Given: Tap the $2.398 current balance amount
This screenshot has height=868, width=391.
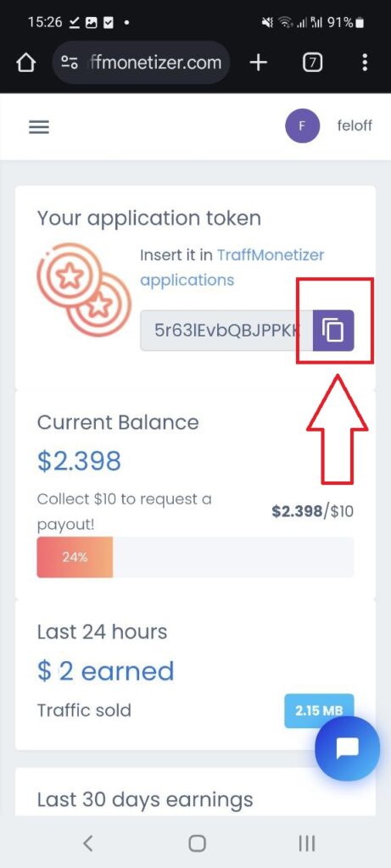Looking at the screenshot, I should coord(79,460).
